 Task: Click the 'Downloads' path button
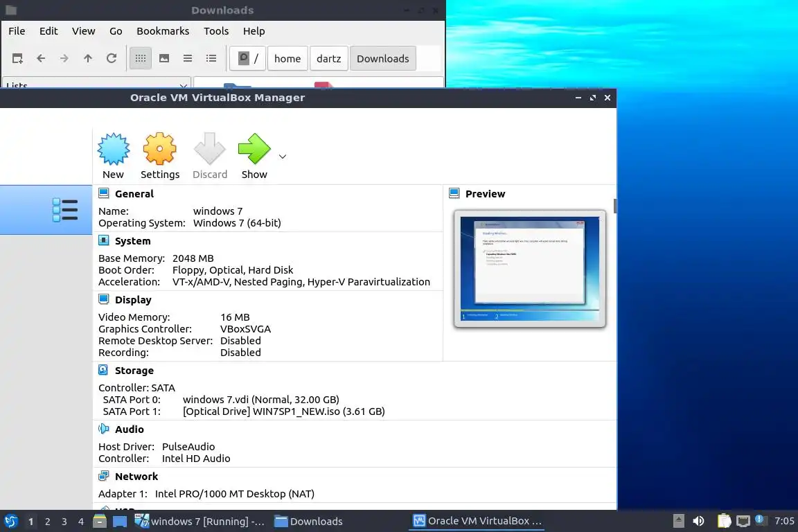382,59
